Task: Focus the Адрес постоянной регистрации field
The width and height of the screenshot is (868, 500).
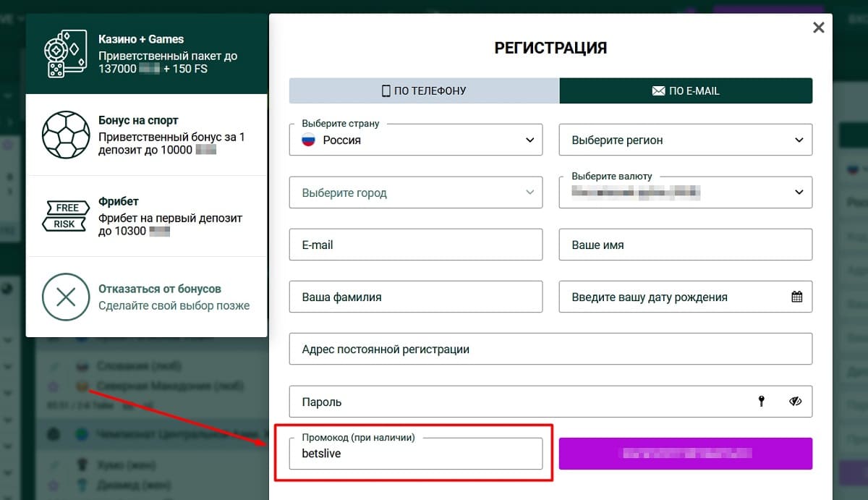Action: 550,349
